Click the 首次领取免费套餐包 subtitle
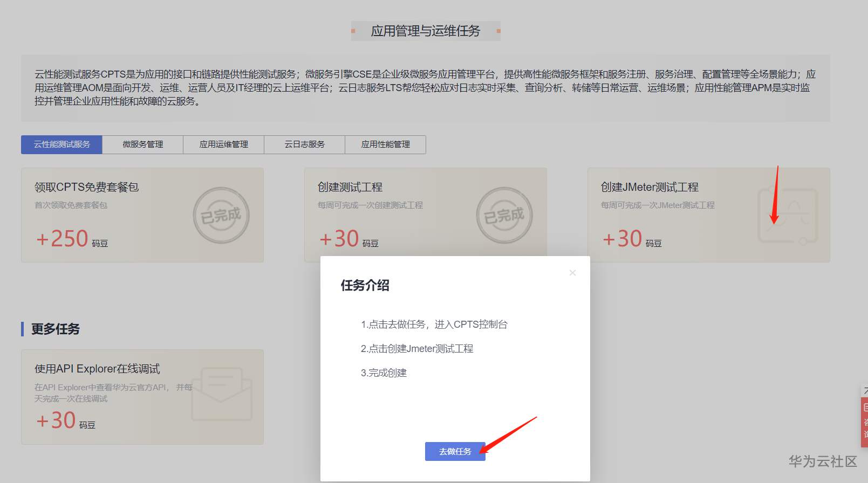Viewport: 868px width, 483px height. tap(71, 205)
